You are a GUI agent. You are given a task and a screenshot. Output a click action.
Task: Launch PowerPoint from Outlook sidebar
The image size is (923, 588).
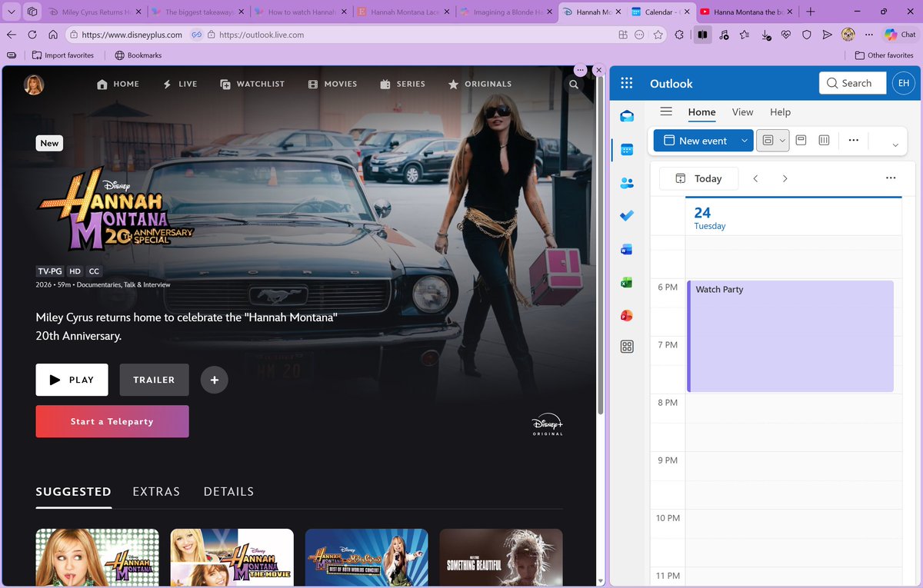[627, 315]
